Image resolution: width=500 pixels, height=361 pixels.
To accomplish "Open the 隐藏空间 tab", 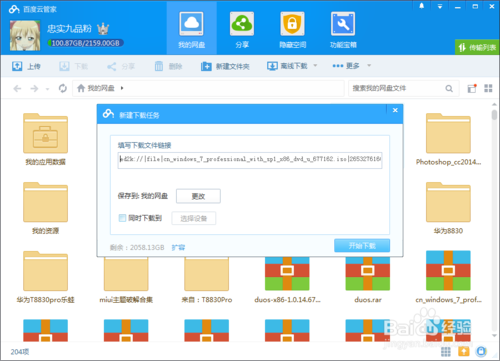I will point(292,30).
